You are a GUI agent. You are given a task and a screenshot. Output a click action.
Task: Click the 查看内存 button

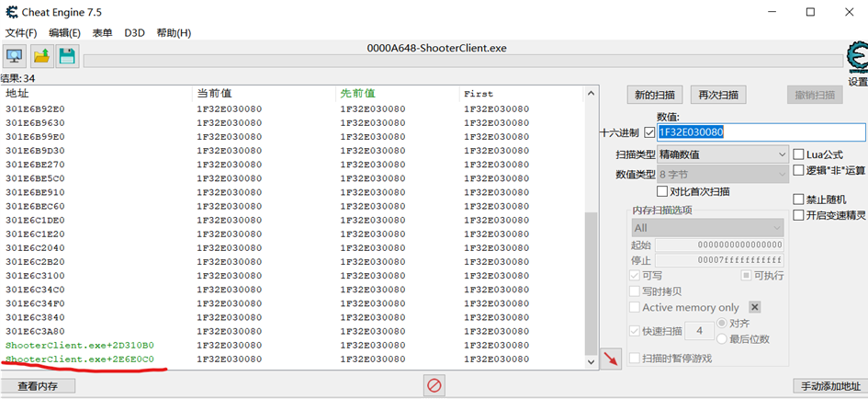(39, 386)
